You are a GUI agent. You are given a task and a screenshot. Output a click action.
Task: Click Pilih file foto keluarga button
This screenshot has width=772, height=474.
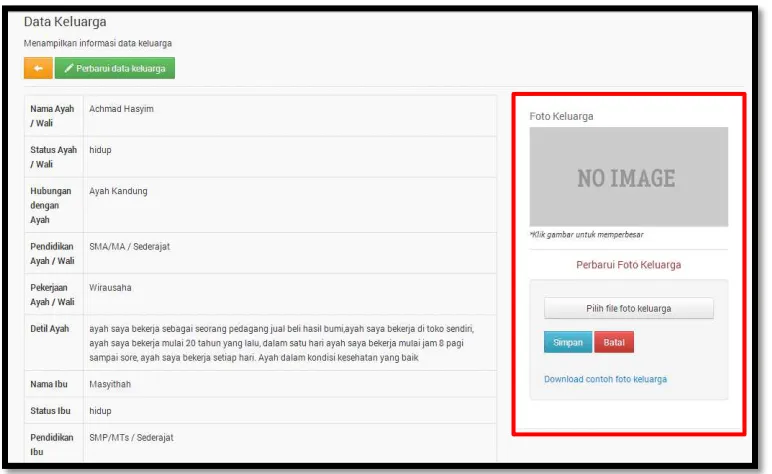click(x=628, y=309)
